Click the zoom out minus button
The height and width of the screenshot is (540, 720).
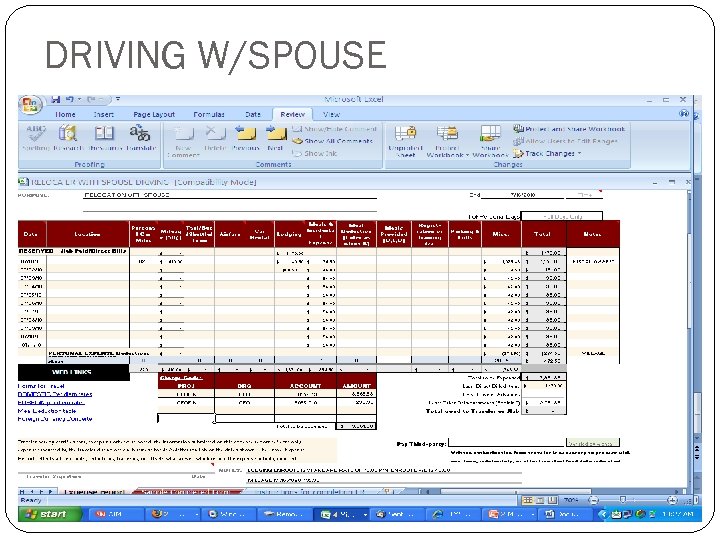[593, 500]
